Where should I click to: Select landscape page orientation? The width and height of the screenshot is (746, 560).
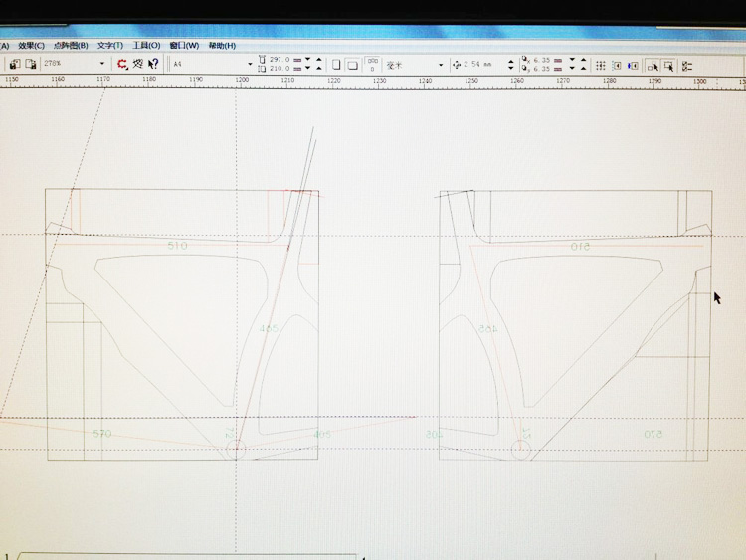click(x=352, y=64)
